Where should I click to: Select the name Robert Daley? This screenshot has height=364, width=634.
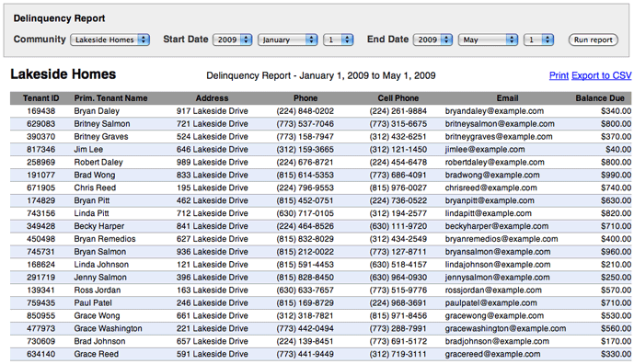(x=98, y=163)
